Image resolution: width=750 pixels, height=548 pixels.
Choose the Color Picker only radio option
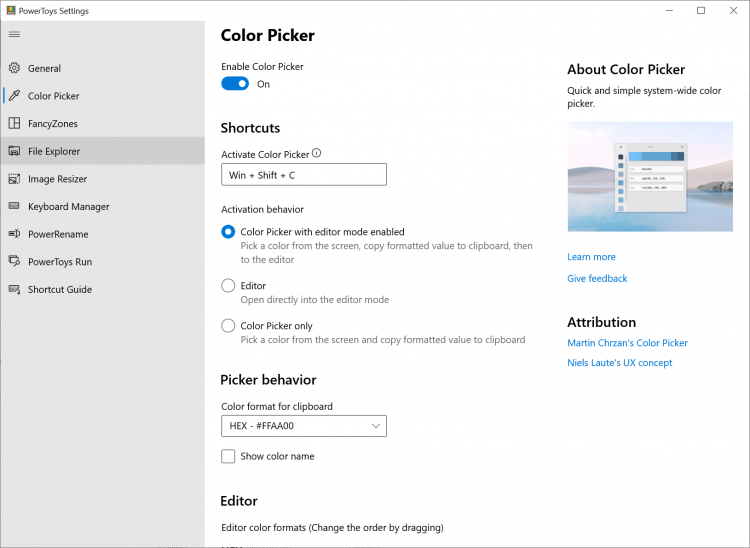[x=228, y=326]
